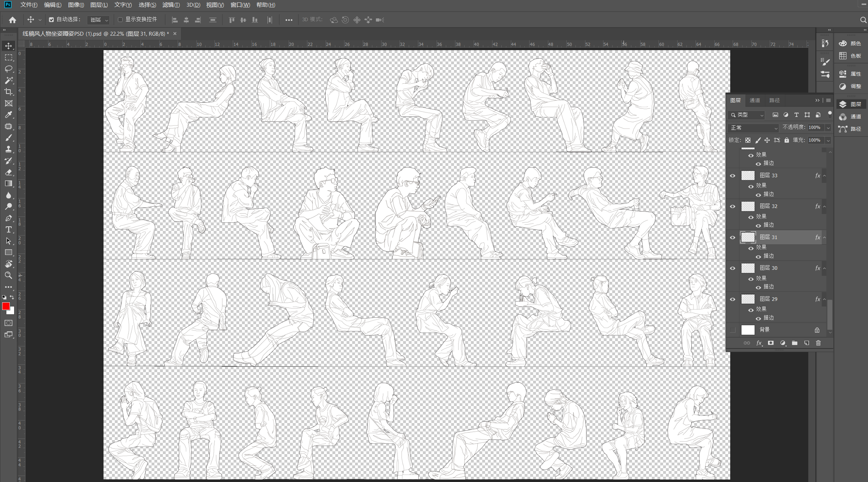Open the 图像 menu

[76, 5]
